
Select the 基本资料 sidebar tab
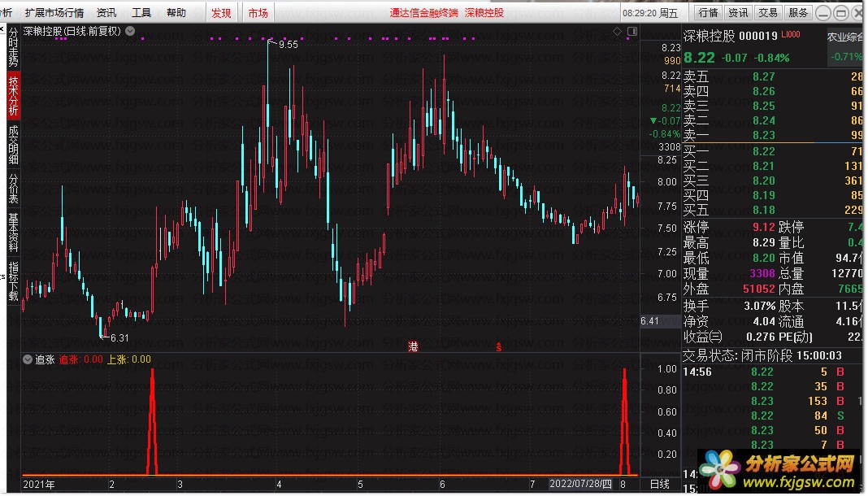click(13, 233)
